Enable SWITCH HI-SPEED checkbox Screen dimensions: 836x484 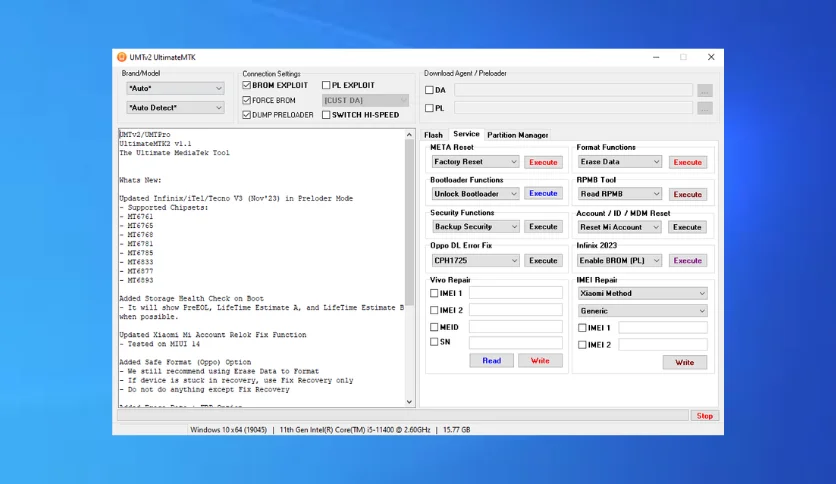coord(326,115)
